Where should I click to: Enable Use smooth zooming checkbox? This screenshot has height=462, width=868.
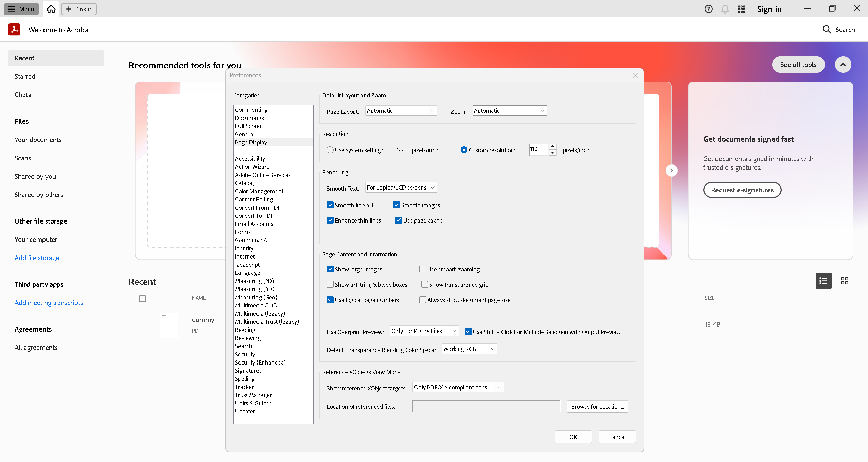point(422,269)
